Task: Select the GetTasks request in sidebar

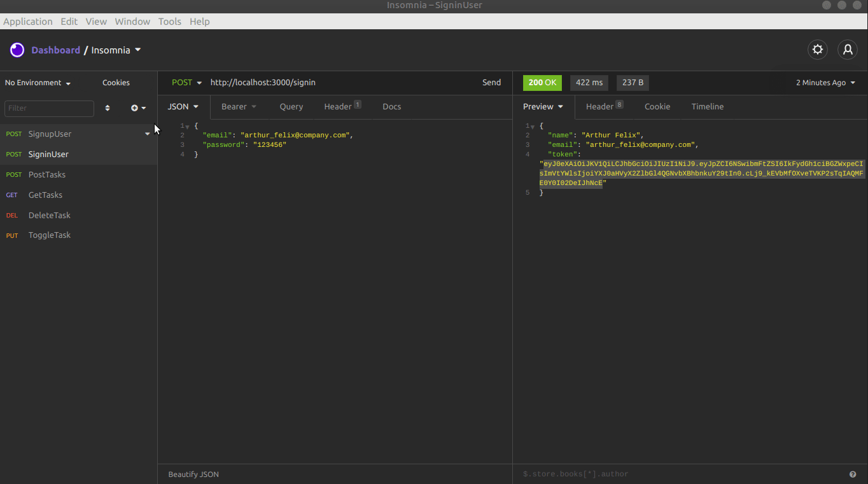Action: [x=44, y=195]
